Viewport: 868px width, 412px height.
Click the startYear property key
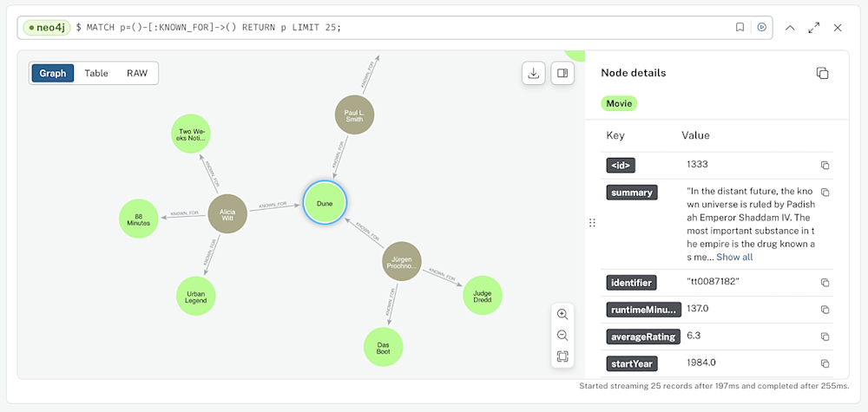(x=632, y=363)
